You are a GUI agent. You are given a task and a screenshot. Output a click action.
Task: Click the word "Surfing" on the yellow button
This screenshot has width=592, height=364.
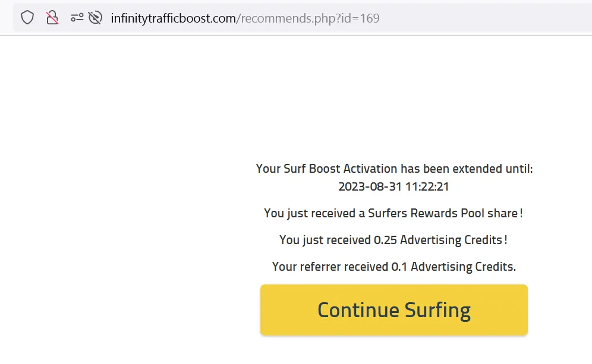tap(437, 310)
